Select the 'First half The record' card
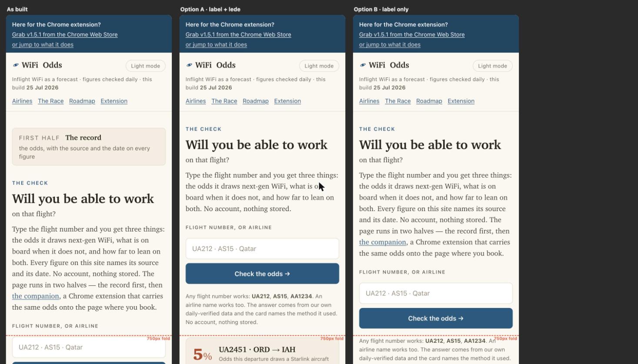The width and height of the screenshot is (638, 364). coord(89,147)
